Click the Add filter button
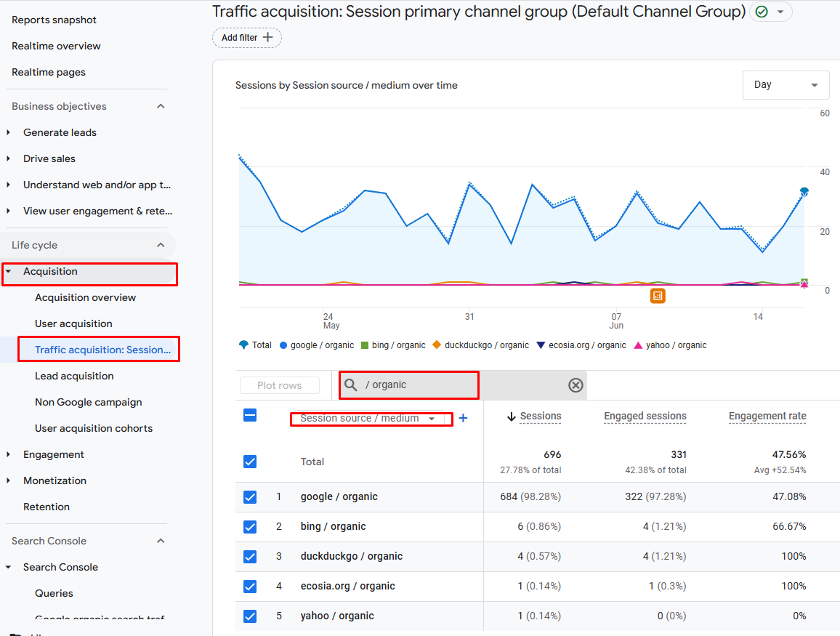This screenshot has height=636, width=840. [247, 38]
